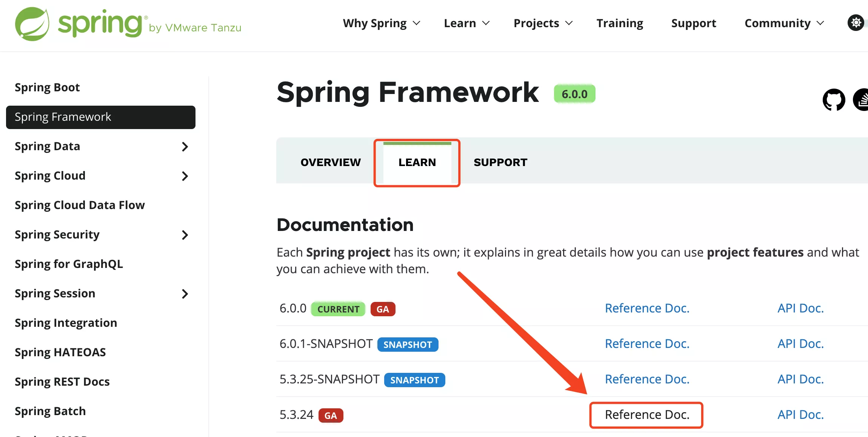Select Spring Boot in the sidebar
Viewport: 868px width, 437px height.
point(47,88)
